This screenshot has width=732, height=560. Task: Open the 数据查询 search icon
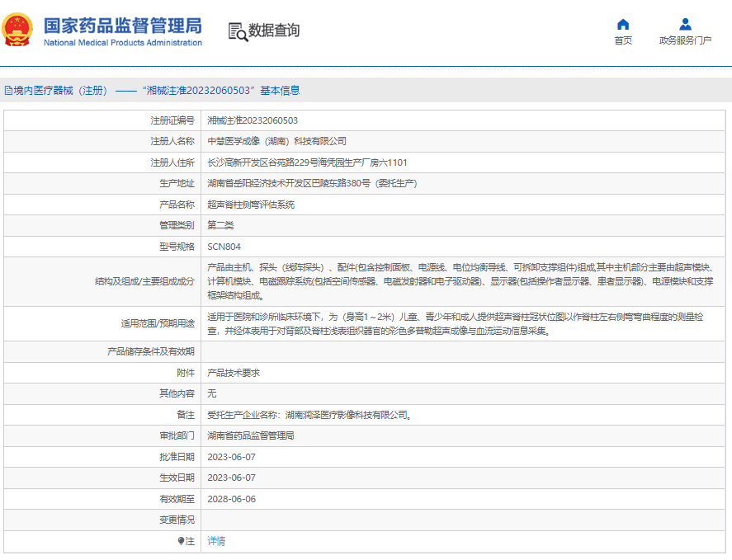coord(238,31)
